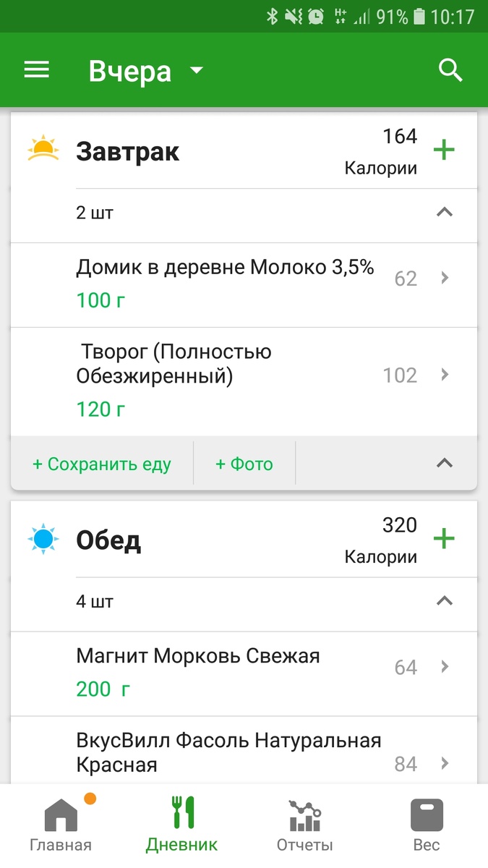Add a food item to Завтрак

(444, 150)
